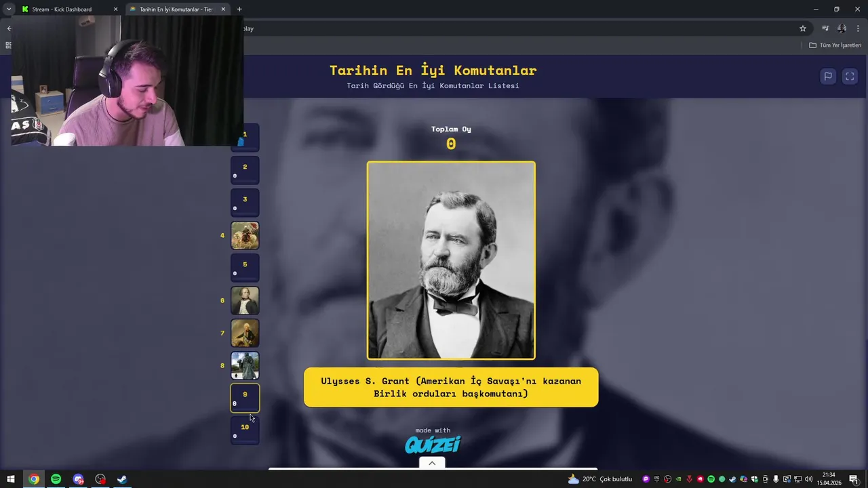Place commander in rank slot 3
The height and width of the screenshot is (488, 868).
tap(245, 203)
